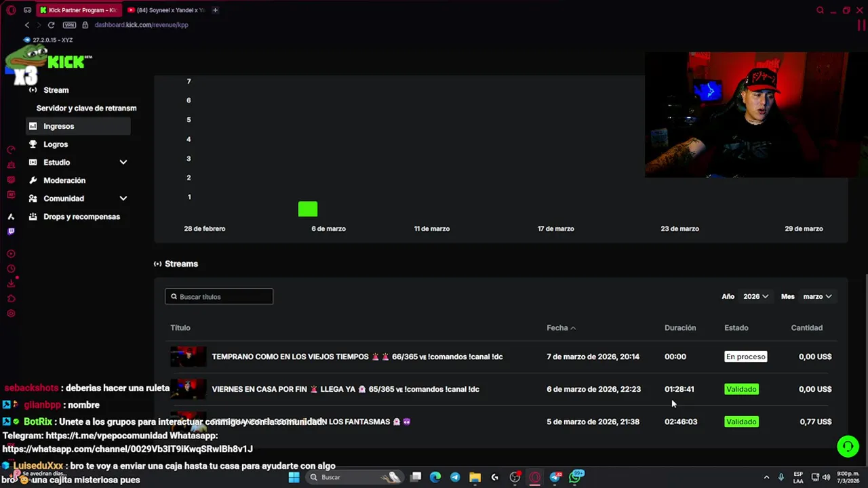
Task: Click the Ingresos chart icon
Action: pyautogui.click(x=33, y=126)
